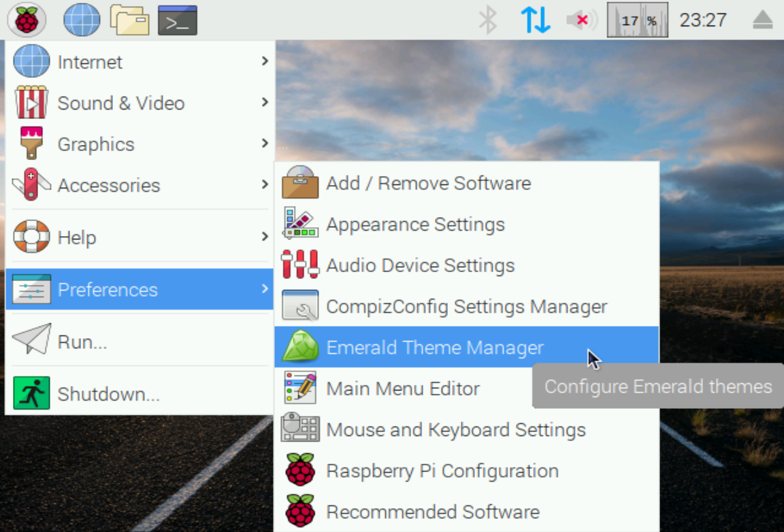784x532 pixels.
Task: Click the Sound & Video popcorn icon
Action: 31,102
